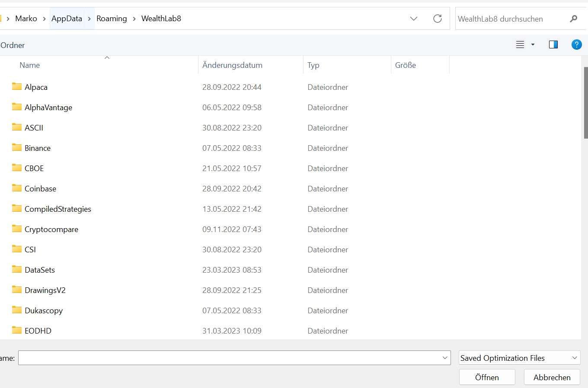This screenshot has height=388, width=588.
Task: Click the Alpaca folder name
Action: tap(36, 87)
